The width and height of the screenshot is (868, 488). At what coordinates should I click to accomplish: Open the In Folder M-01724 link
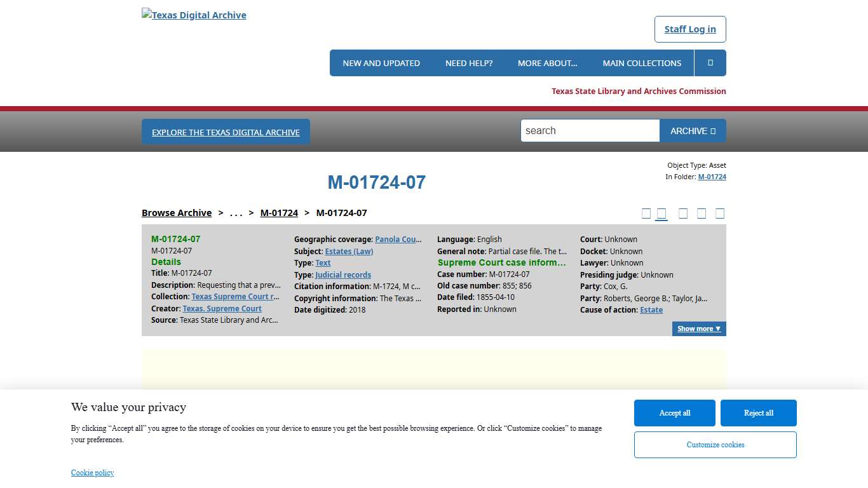point(712,177)
